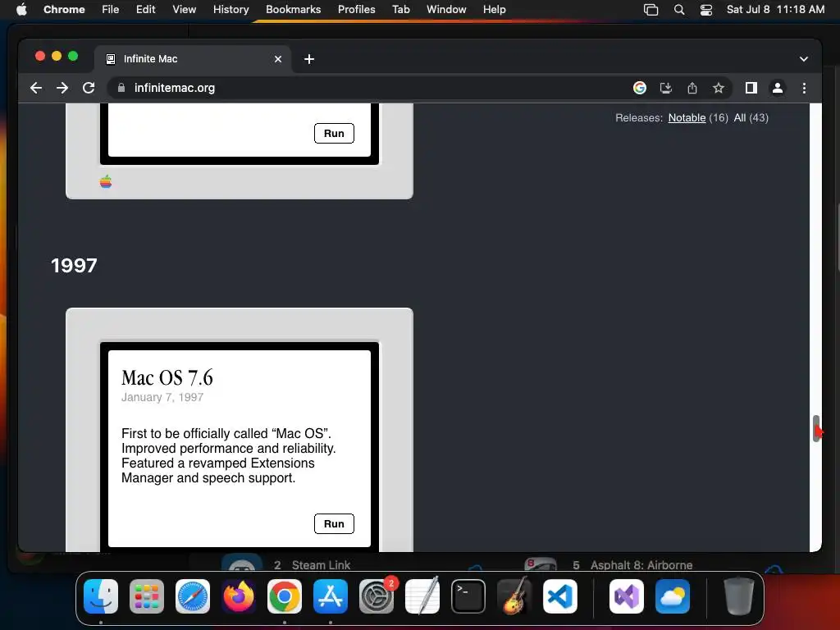Open the Apple menu
This screenshot has height=630, width=840.
pos(21,10)
